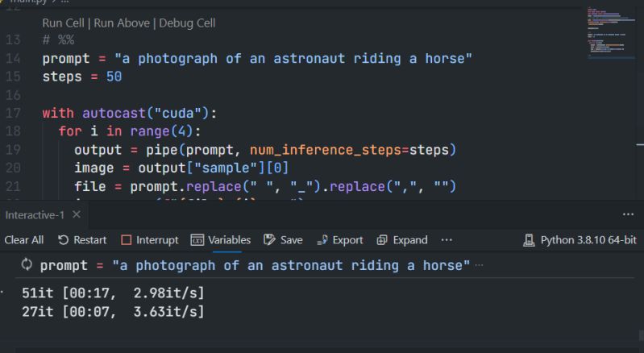Click the Debug Cell code lens
This screenshot has width=644, height=353.
(185, 23)
